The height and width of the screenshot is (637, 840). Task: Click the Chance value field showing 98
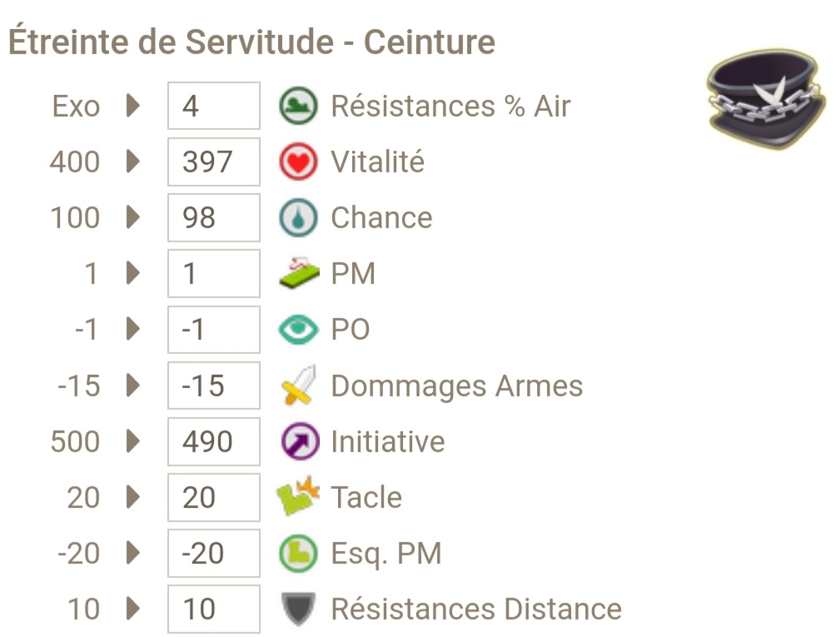coord(214,217)
